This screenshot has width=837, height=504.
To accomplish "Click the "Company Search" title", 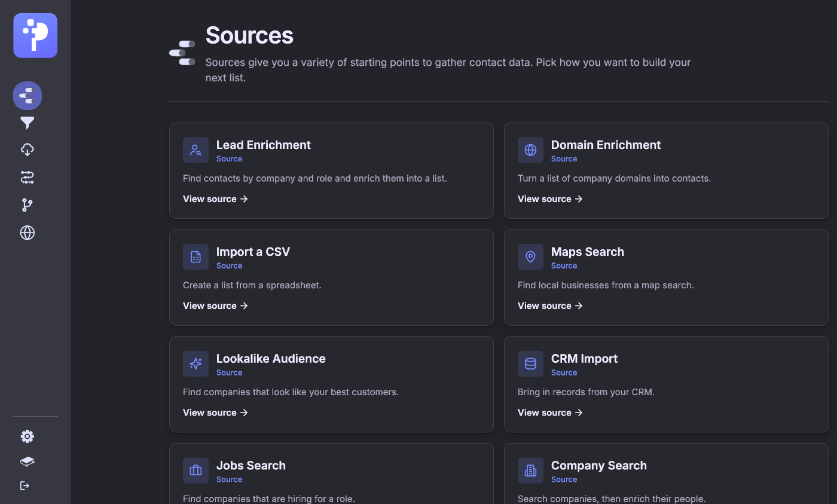I will [599, 466].
